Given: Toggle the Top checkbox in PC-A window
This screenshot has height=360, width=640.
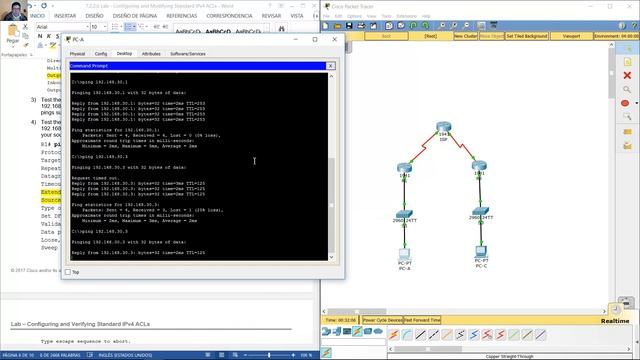Looking at the screenshot, I should tap(68, 272).
